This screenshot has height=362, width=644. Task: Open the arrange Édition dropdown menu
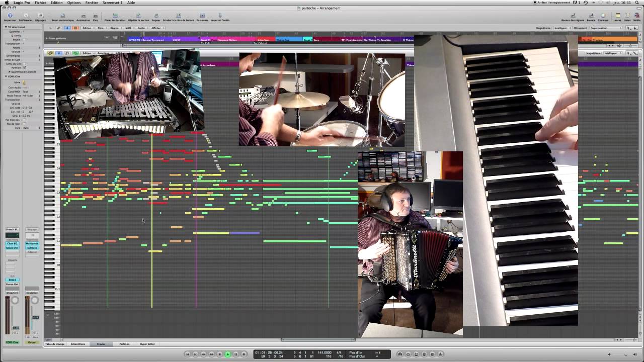88,28
